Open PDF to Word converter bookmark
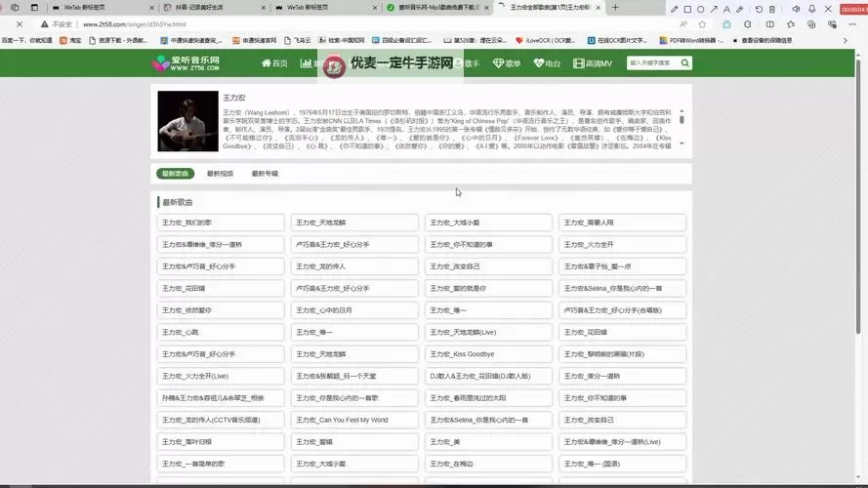 [x=691, y=40]
